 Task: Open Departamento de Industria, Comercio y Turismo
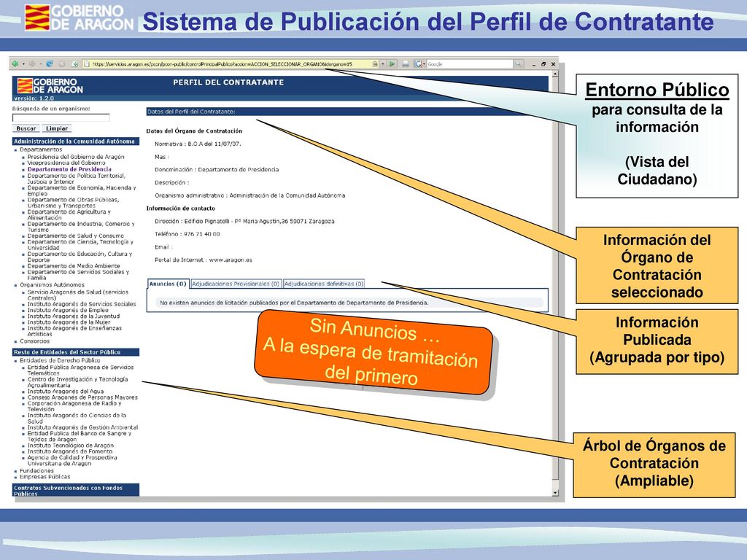click(81, 227)
